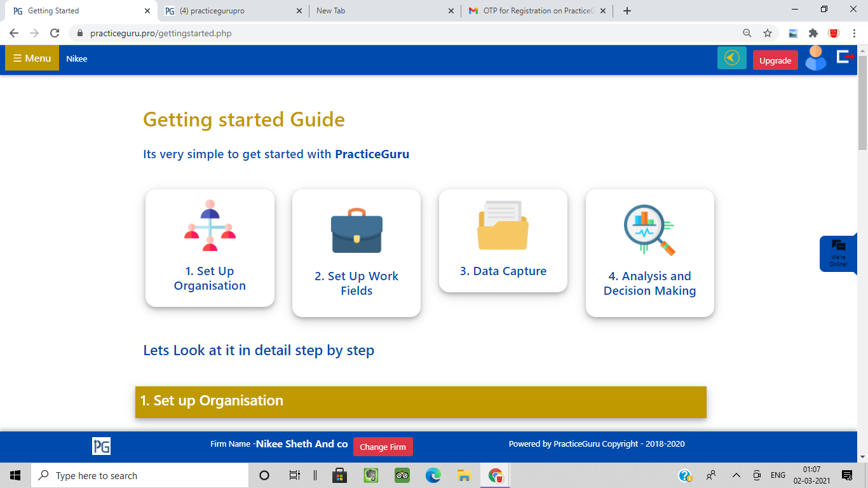This screenshot has width=868, height=488.
Task: Open the hamburger Menu button
Action: [32, 58]
